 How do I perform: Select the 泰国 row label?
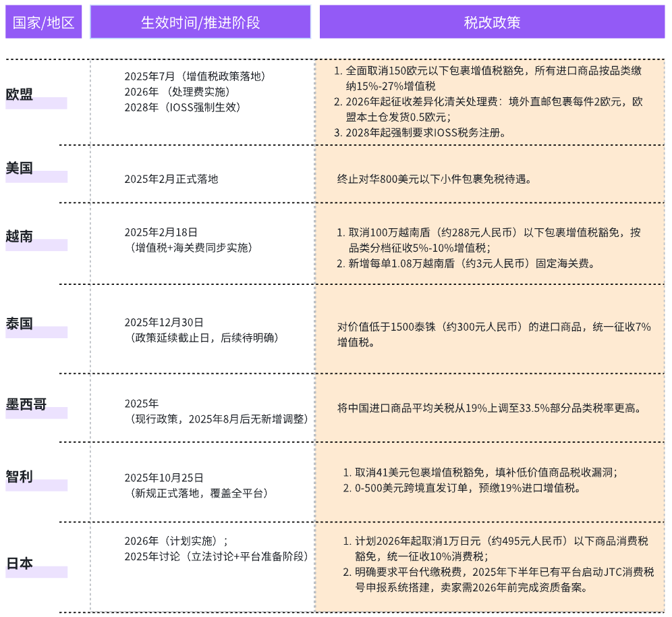pos(20,323)
